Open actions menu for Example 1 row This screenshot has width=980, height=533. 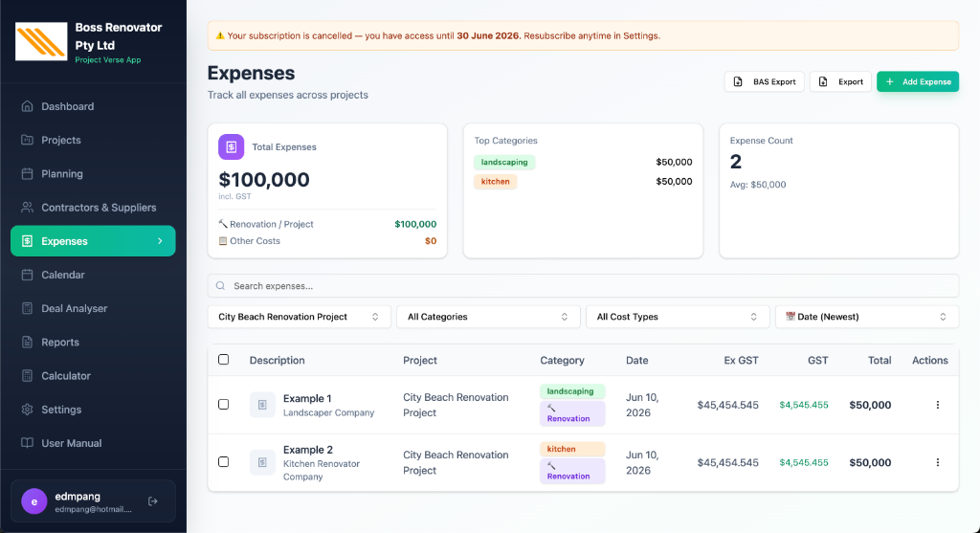click(x=938, y=405)
